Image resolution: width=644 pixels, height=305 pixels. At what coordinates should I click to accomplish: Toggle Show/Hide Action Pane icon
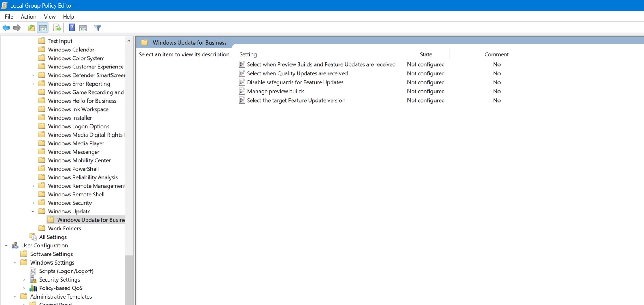click(83, 28)
